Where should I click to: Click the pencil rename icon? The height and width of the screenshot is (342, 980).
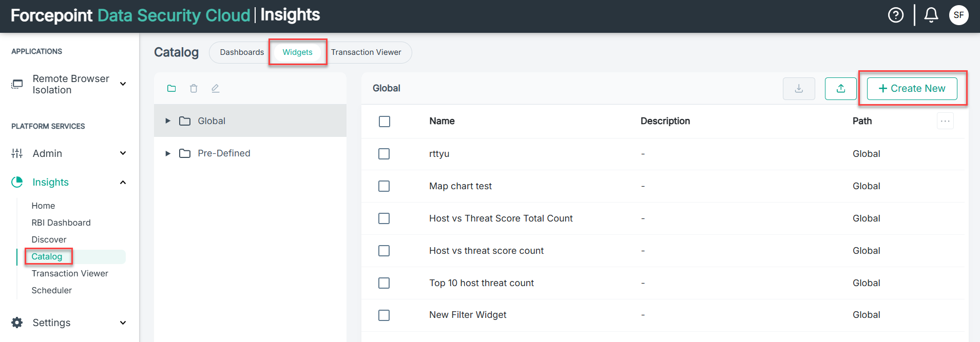tap(216, 88)
